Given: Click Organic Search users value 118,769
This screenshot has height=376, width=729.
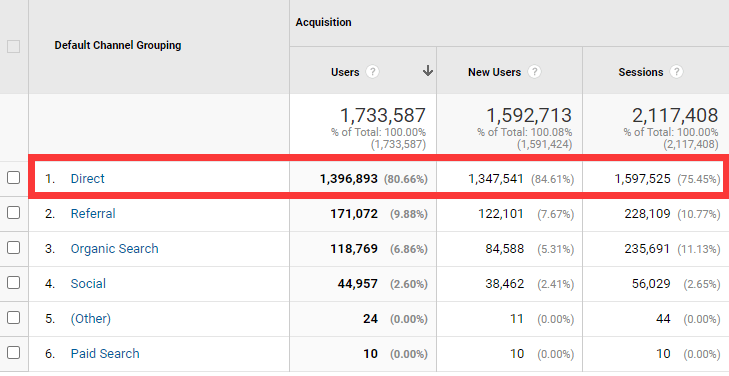Looking at the screenshot, I should tap(354, 249).
